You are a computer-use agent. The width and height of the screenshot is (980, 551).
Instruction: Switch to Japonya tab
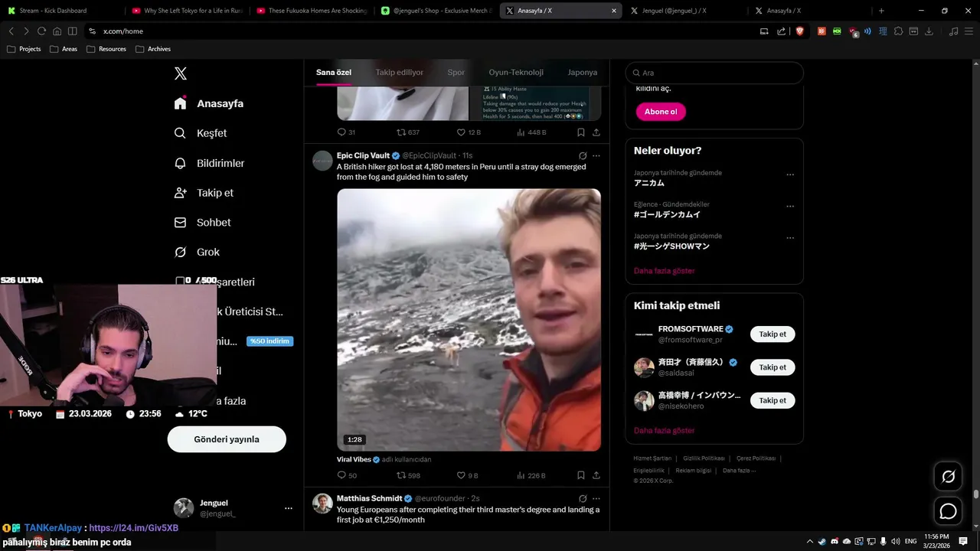tap(583, 72)
